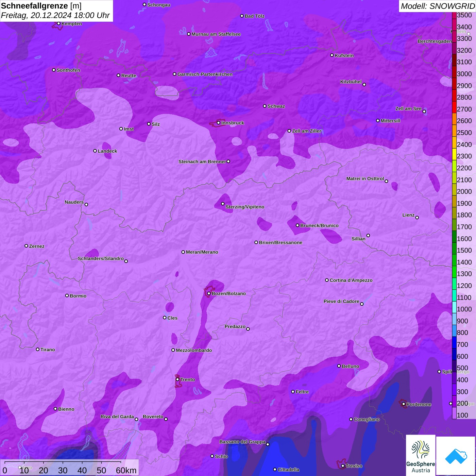Click the 'Sillian' town label
The height and width of the screenshot is (476, 476).
coord(358,239)
